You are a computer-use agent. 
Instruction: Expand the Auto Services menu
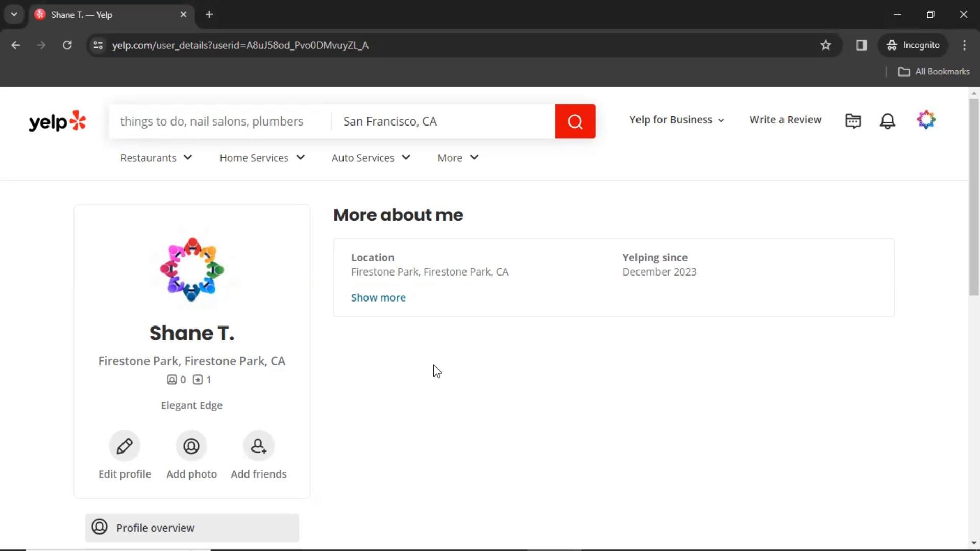[371, 158]
